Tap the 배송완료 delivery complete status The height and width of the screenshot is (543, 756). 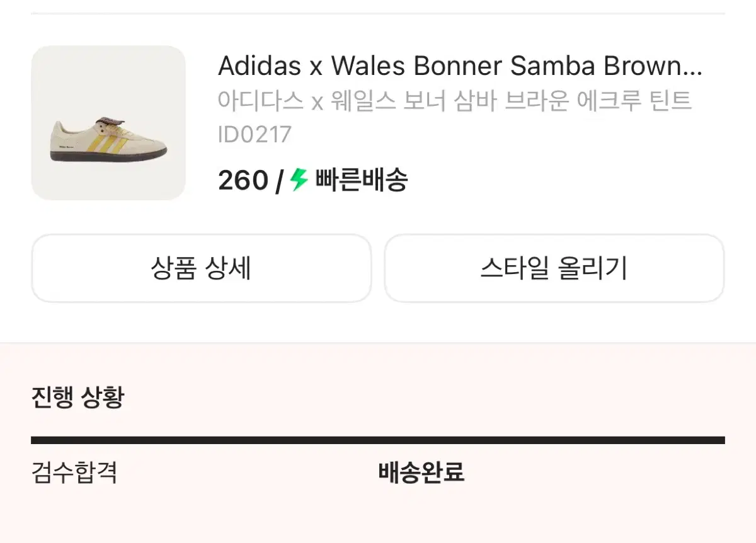421,472
